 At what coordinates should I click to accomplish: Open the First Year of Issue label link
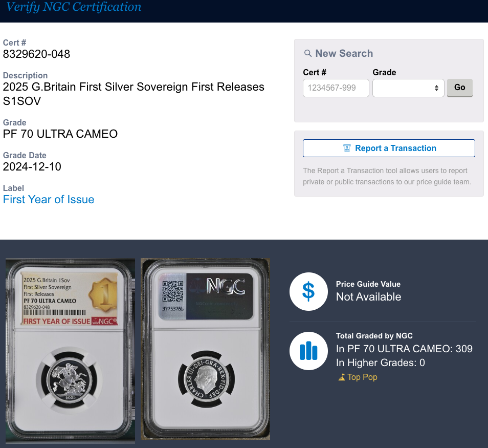pos(49,199)
